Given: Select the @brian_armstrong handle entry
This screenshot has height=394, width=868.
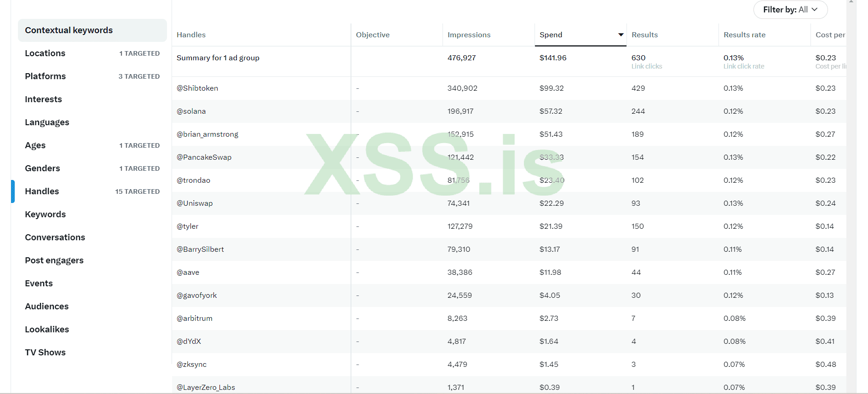Looking at the screenshot, I should [207, 134].
